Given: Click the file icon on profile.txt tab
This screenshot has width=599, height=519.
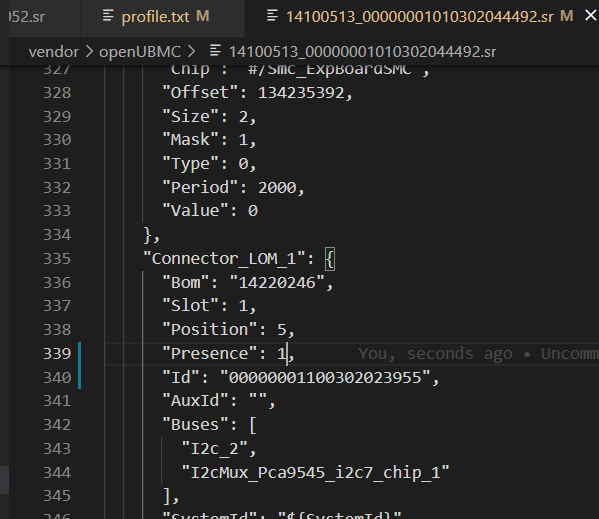Looking at the screenshot, I should click(x=108, y=16).
